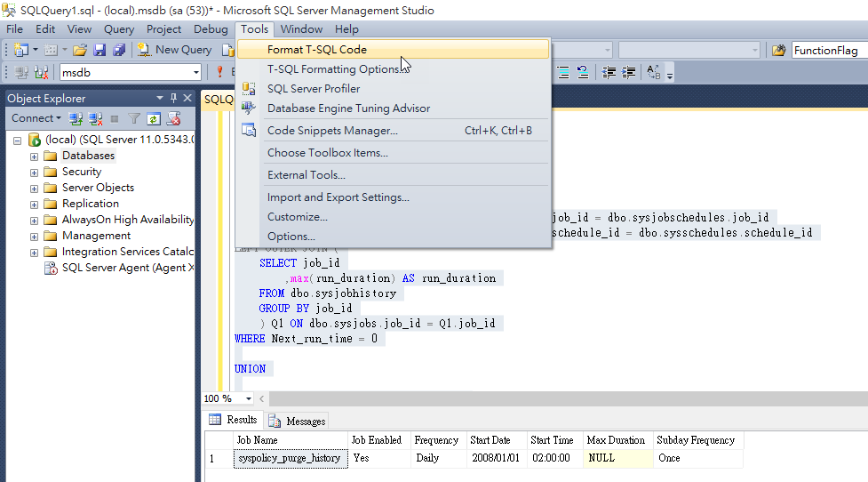868x482 pixels.
Task: Click the Execute red exclamation icon
Action: [x=219, y=72]
